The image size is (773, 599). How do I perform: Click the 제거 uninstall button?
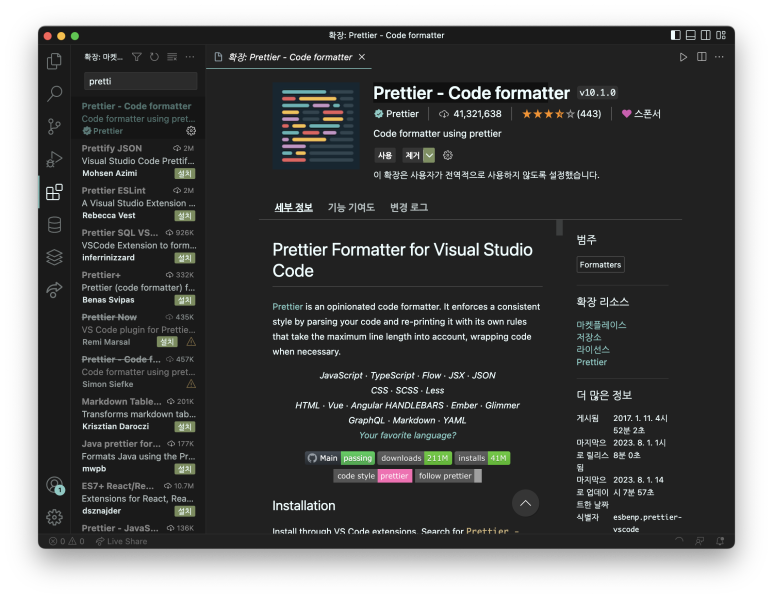pyautogui.click(x=413, y=155)
